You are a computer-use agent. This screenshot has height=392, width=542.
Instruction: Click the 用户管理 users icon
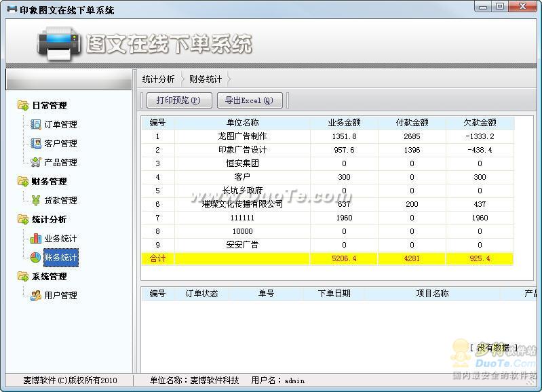36,296
